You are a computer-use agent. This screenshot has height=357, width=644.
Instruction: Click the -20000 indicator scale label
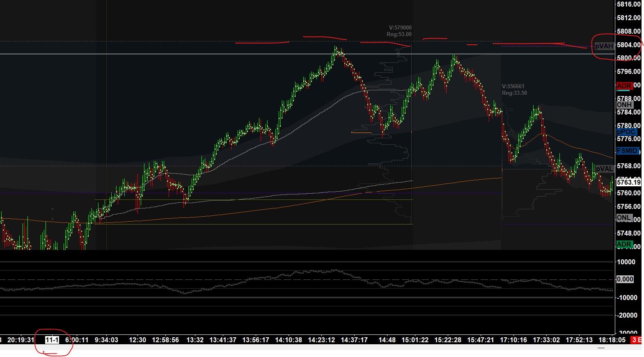pyautogui.click(x=627, y=315)
